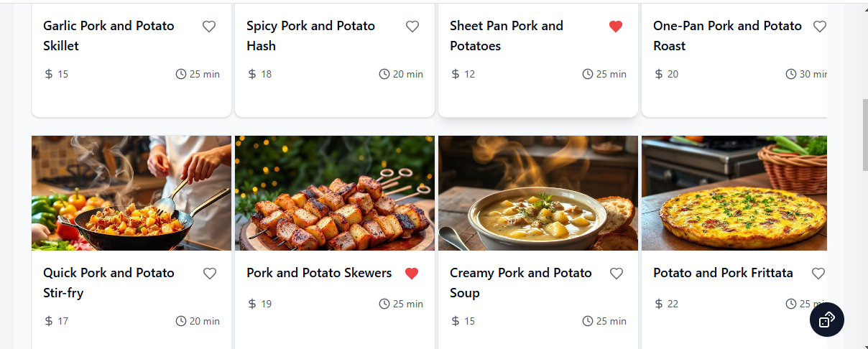Like the Creamy Pork and Potato Soup
Image resolution: width=868 pixels, height=349 pixels.
tap(617, 274)
